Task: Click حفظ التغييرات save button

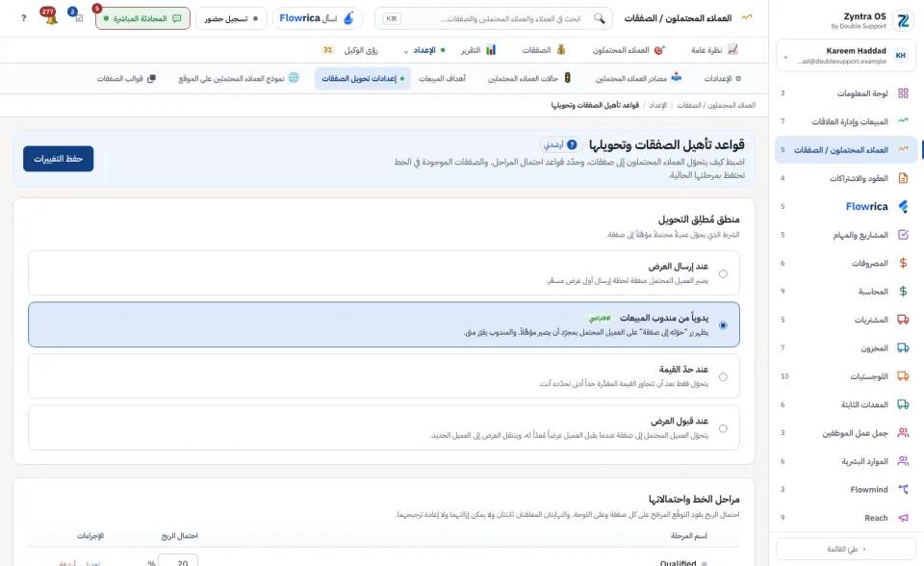Action: coord(59,159)
